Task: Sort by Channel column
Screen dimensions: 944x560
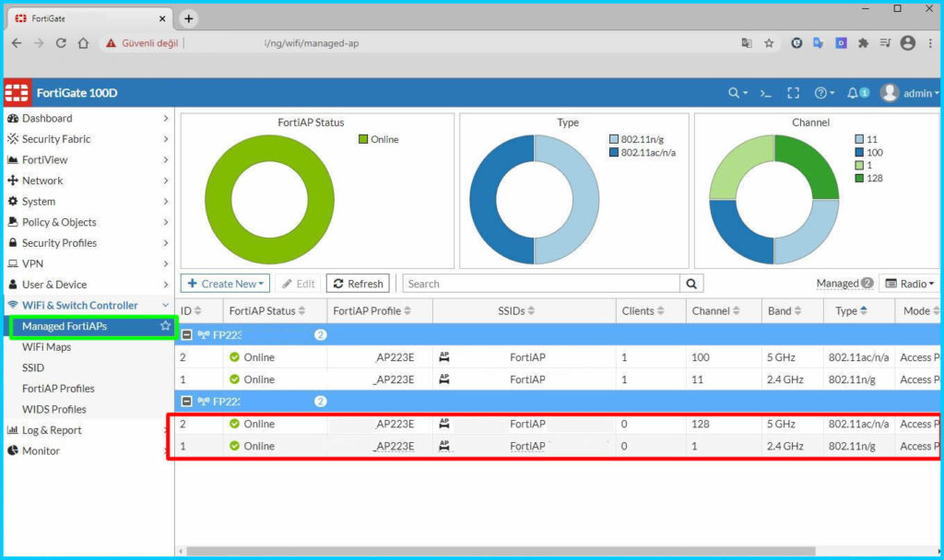Action: [x=715, y=311]
